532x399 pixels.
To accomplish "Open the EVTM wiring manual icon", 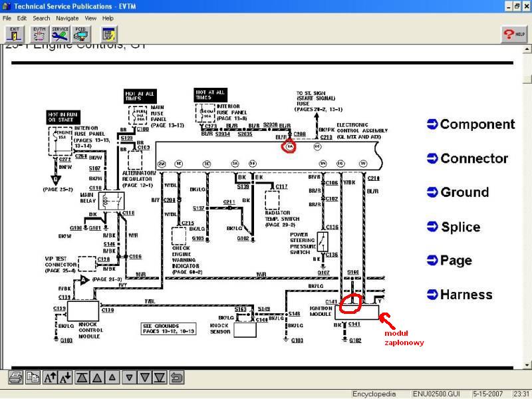I will pyautogui.click(x=40, y=35).
